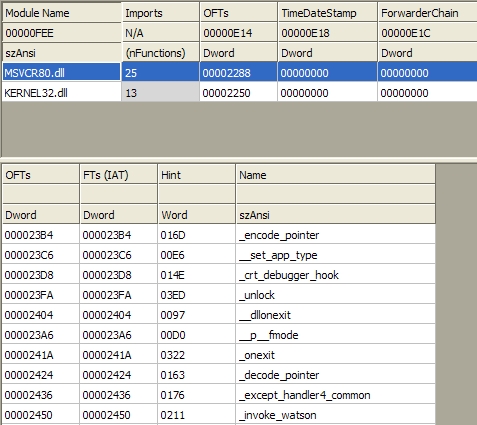Select the __p__fmode function row
The width and height of the screenshot is (477, 425).
click(219, 335)
